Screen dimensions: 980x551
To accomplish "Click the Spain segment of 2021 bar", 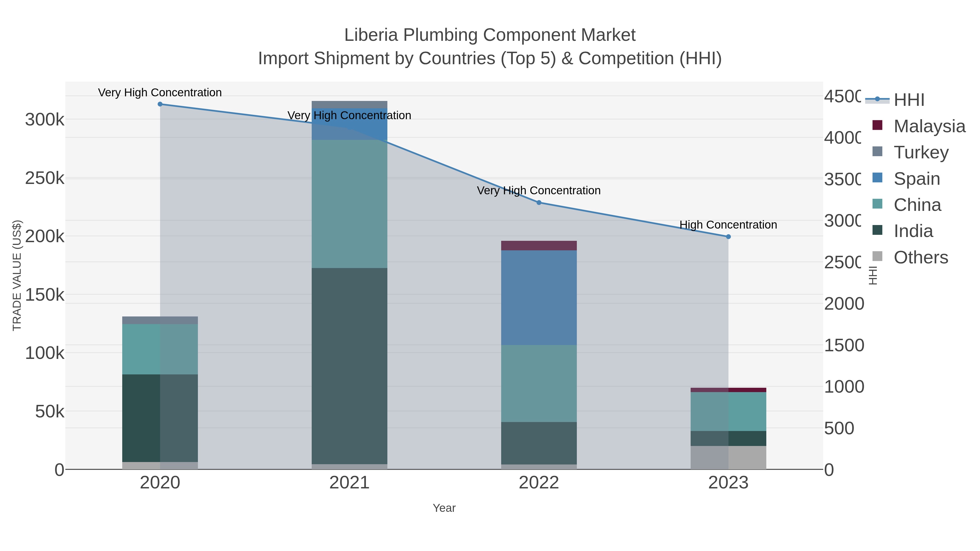I will (x=349, y=124).
